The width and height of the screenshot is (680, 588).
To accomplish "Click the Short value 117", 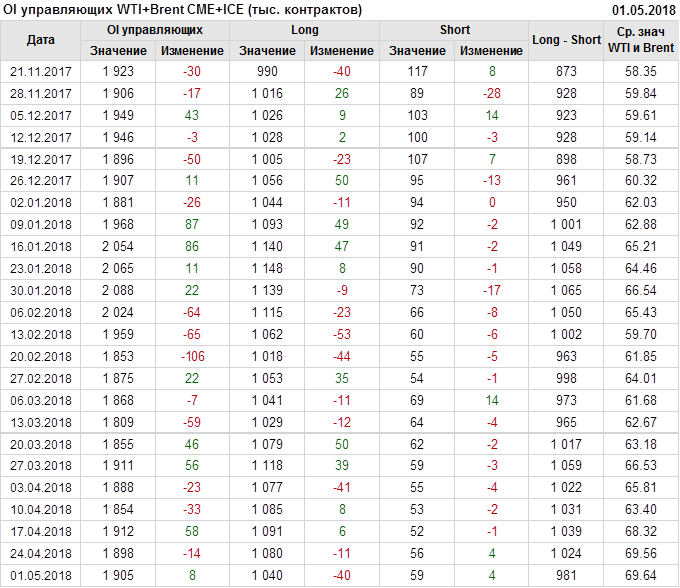I will click(x=417, y=72).
